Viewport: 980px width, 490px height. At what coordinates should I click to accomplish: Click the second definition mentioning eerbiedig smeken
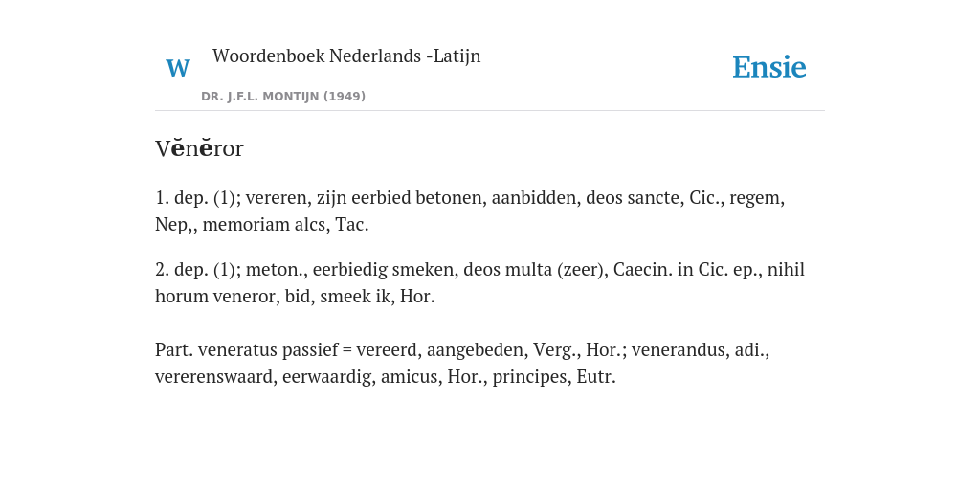click(480, 283)
